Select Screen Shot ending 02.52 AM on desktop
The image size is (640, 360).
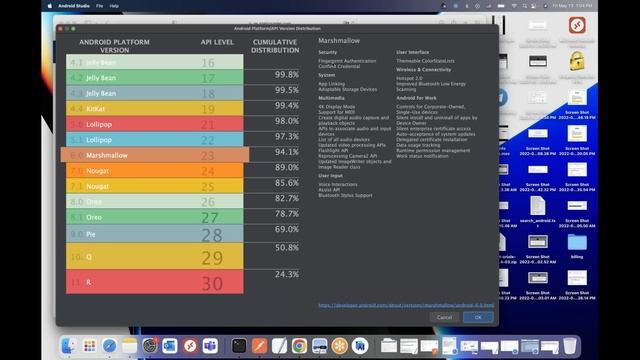[x=538, y=242]
